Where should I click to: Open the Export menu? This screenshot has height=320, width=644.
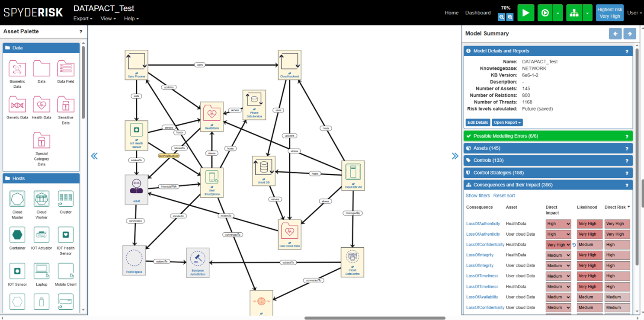[x=83, y=19]
